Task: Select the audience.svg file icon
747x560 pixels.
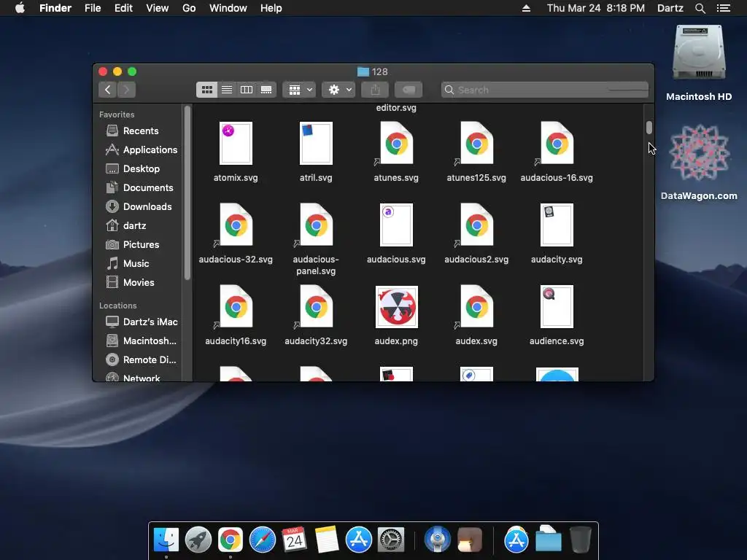Action: [557, 307]
